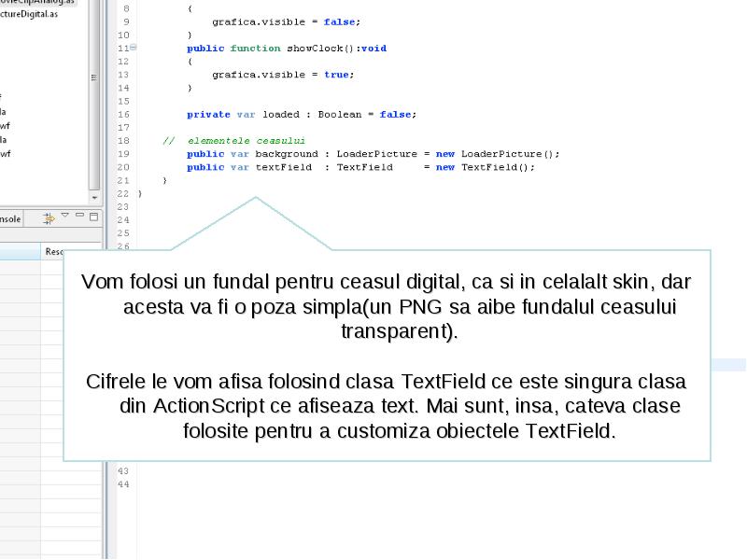Screen dimensions: 747x560
Task: Minimize the bottom Console panel
Action: point(79,215)
